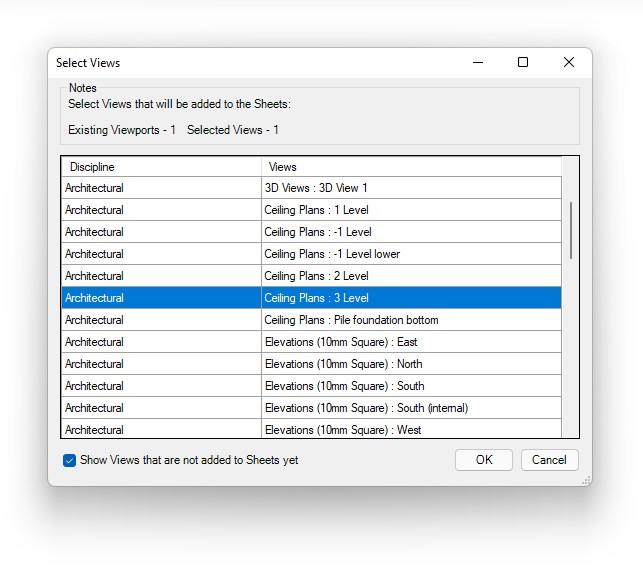Uncheck Show Views not added to Sheets
The height and width of the screenshot is (567, 643).
click(69, 460)
